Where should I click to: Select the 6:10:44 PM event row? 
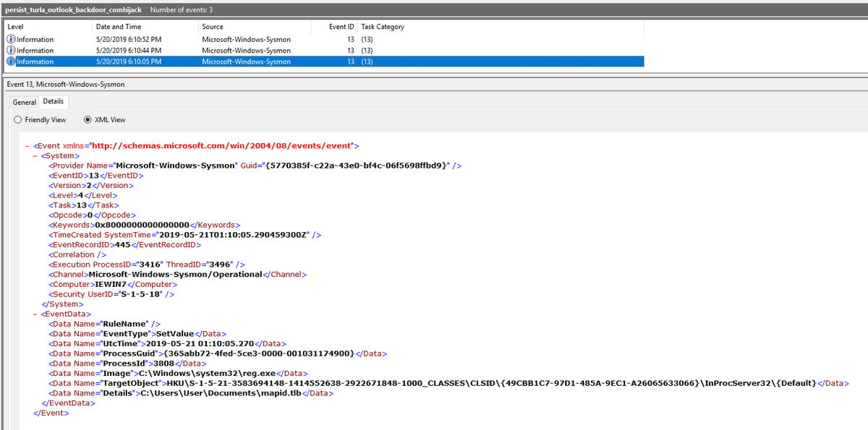[323, 51]
